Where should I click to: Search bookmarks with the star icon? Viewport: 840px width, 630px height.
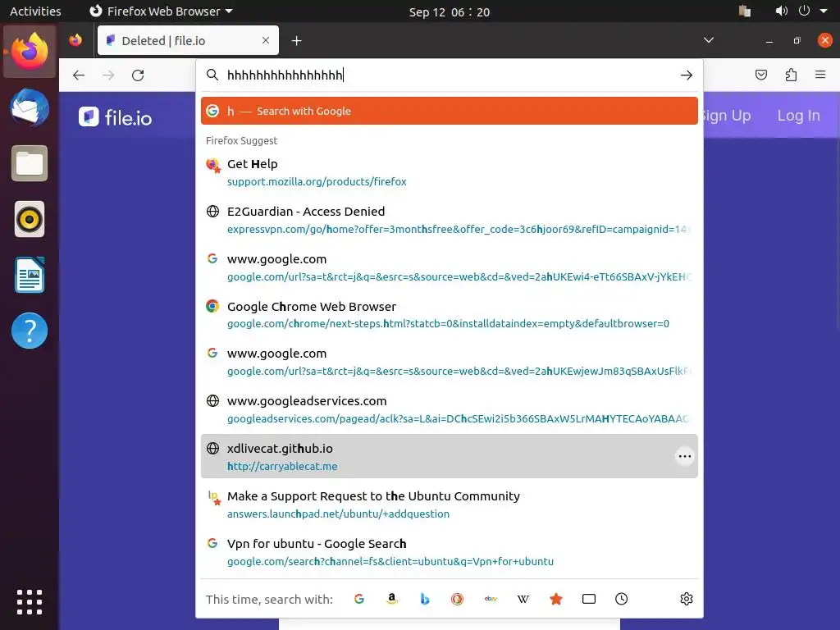tap(556, 599)
